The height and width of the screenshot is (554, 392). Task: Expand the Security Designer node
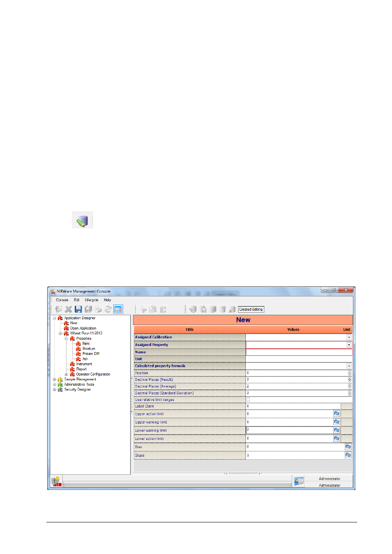[54, 389]
